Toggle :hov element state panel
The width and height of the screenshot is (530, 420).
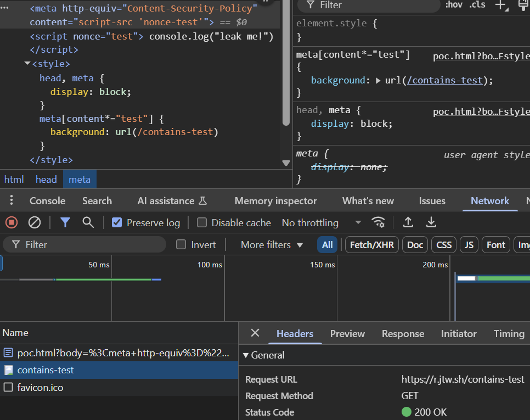[x=454, y=5]
